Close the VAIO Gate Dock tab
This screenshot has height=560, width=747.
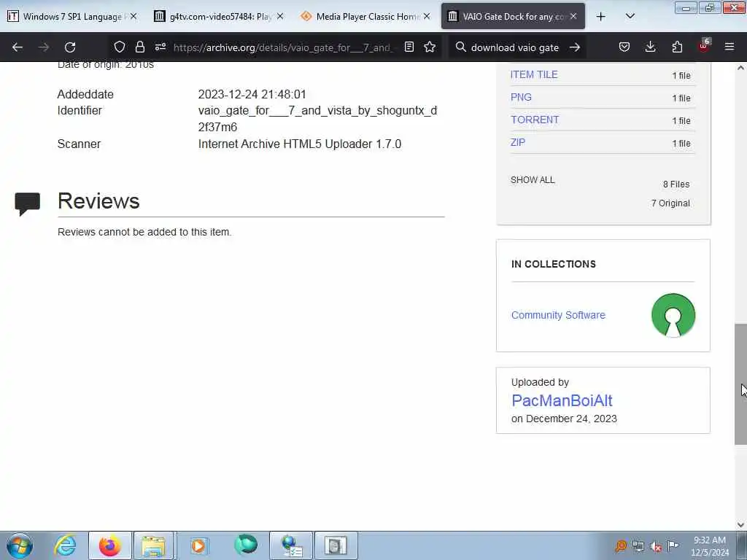573,16
